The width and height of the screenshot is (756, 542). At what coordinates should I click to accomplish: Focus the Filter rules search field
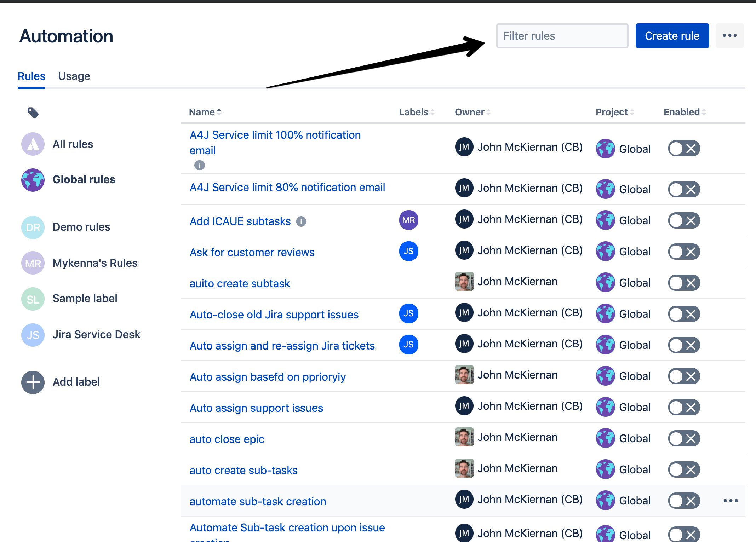[x=562, y=36]
